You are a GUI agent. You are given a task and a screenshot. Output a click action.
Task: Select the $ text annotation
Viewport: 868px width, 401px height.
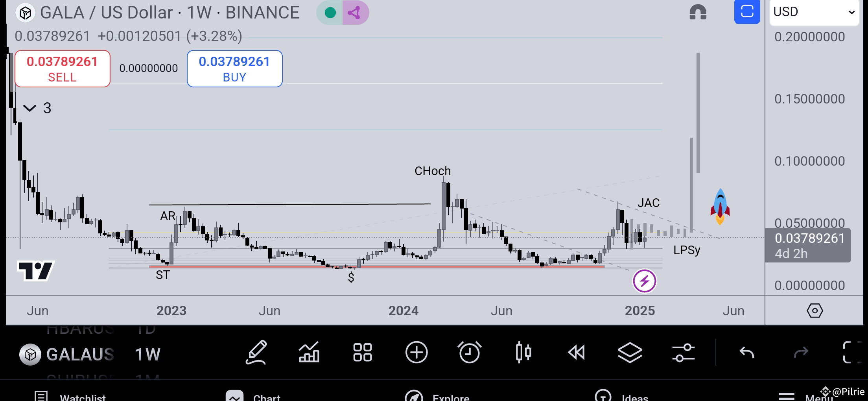point(351,277)
